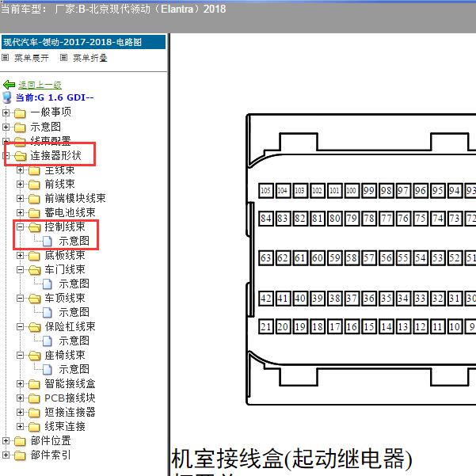Collapse the 车顶线束 node

20,298
